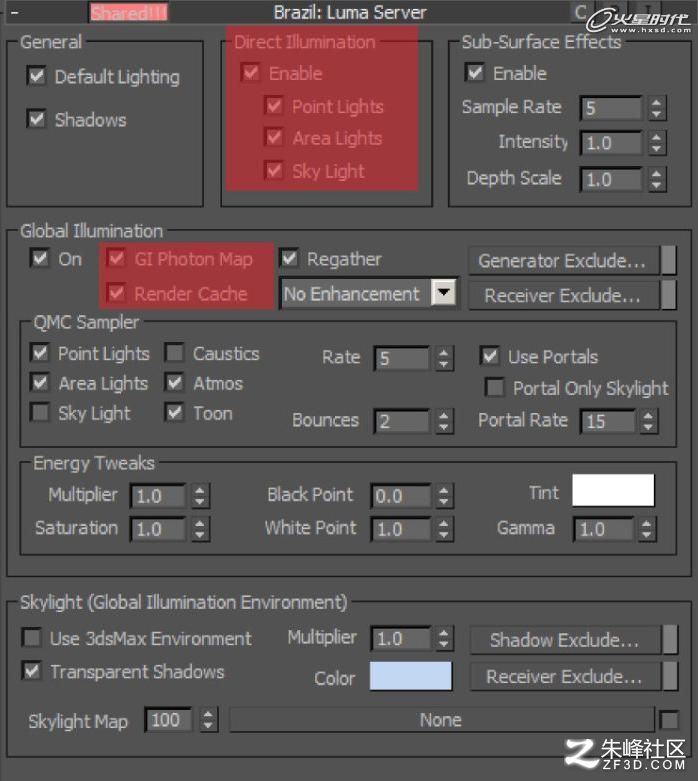Click the Bounces value field
Viewport: 698px width, 781px height.
point(402,421)
